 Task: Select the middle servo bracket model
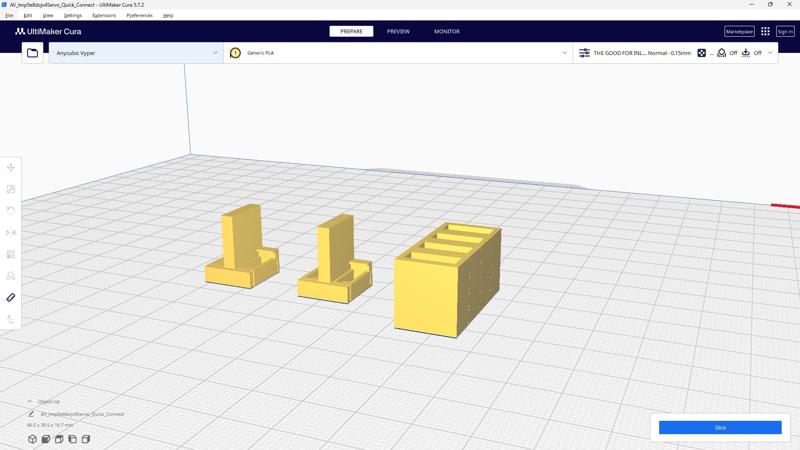pyautogui.click(x=335, y=258)
